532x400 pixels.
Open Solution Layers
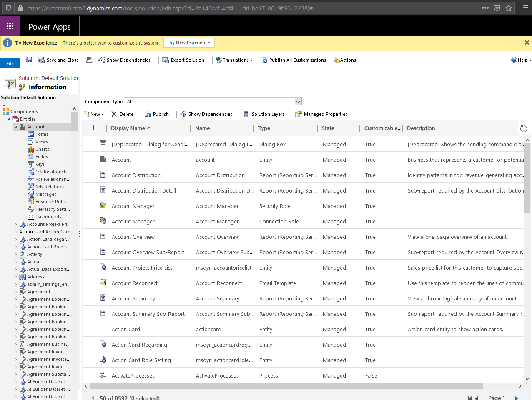coord(264,114)
